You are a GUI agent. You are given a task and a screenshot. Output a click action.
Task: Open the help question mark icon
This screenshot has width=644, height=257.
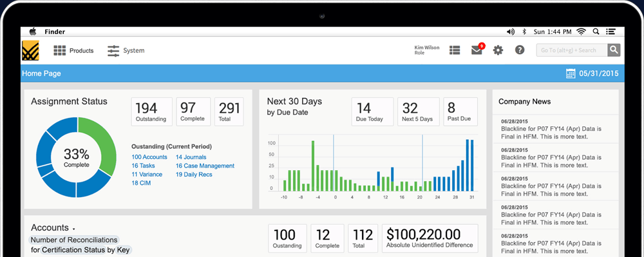tap(520, 50)
